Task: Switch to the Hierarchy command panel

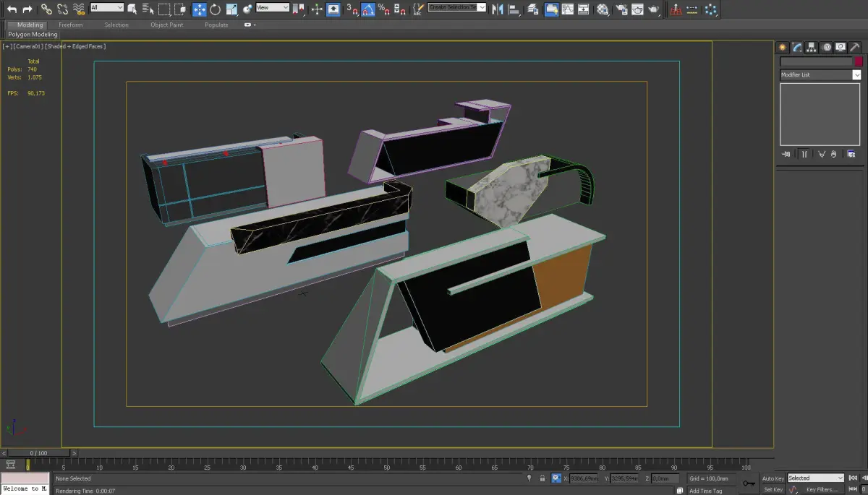Action: 812,48
